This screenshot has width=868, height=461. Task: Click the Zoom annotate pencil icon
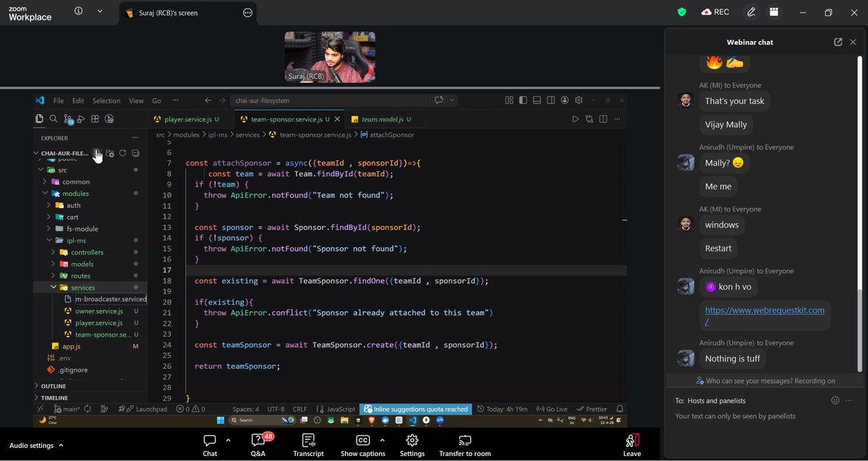(x=752, y=12)
